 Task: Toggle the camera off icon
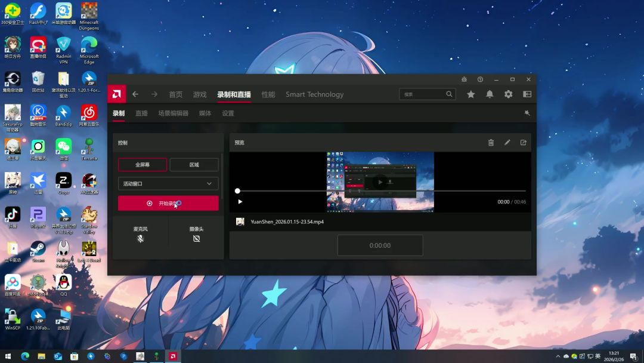196,239
